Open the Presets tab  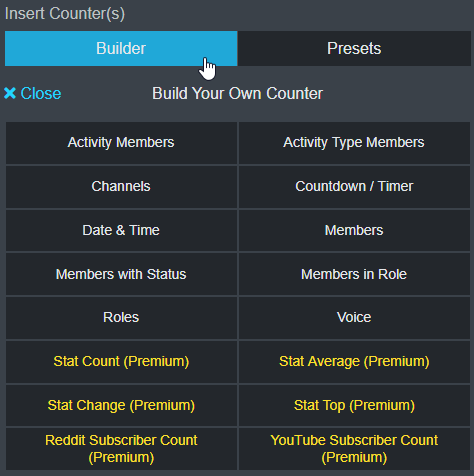tap(354, 48)
